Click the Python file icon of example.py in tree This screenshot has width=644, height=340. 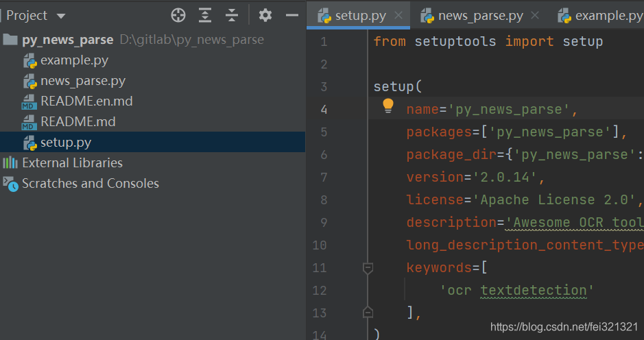coord(30,61)
